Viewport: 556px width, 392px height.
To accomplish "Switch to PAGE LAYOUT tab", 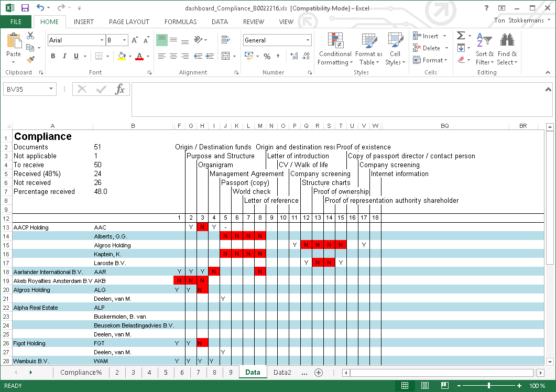I will pyautogui.click(x=129, y=21).
